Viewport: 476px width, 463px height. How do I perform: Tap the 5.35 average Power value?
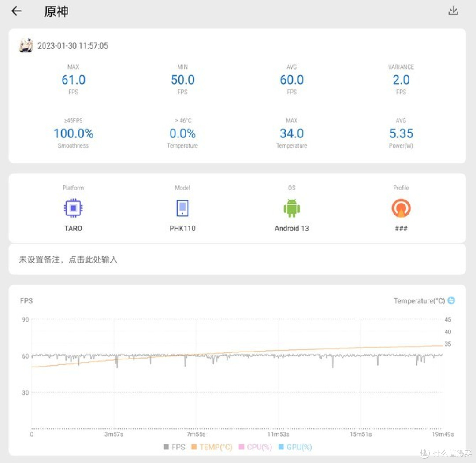click(401, 133)
